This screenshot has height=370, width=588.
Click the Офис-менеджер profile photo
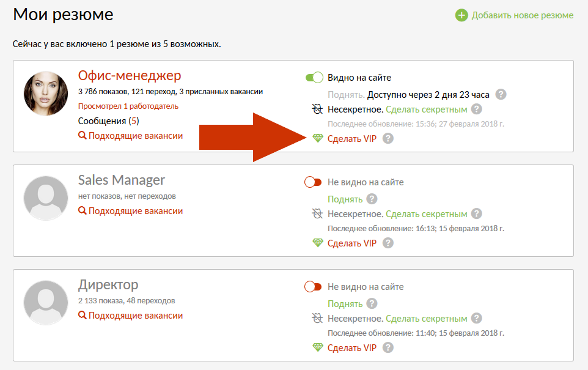[45, 94]
